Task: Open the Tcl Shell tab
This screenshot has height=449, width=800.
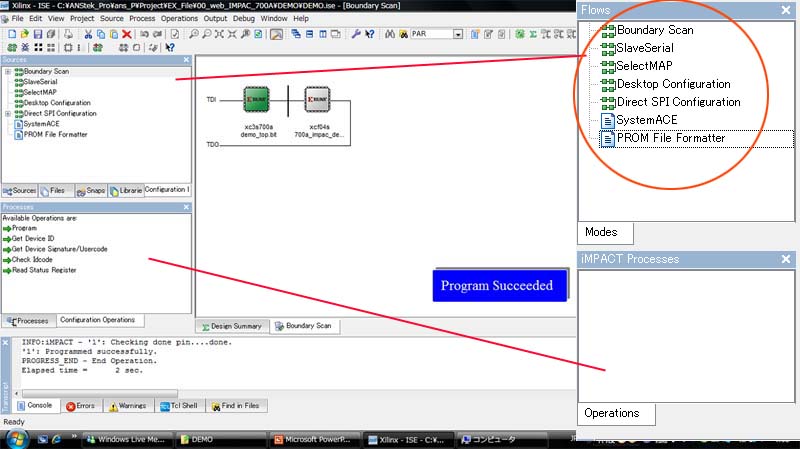Action: pyautogui.click(x=179, y=406)
